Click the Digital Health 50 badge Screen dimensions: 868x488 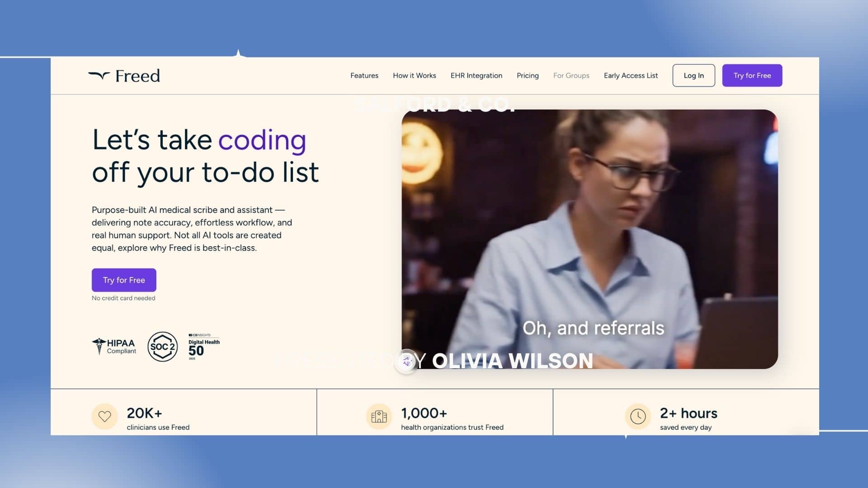[203, 347]
